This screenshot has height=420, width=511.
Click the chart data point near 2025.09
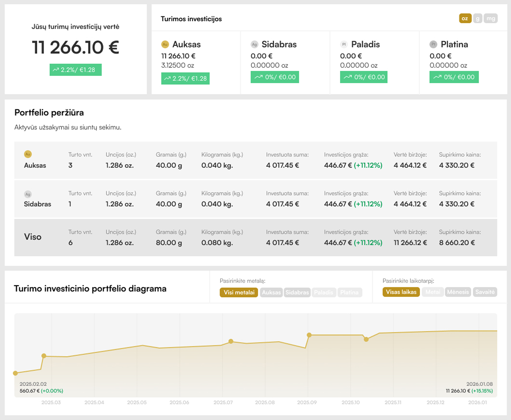(x=309, y=335)
